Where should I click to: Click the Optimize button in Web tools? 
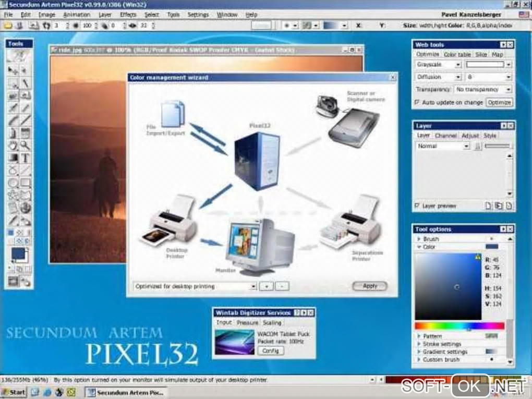tap(499, 102)
